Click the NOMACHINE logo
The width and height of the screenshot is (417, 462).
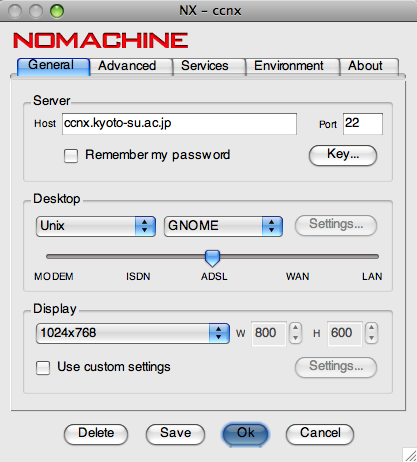coord(101,41)
